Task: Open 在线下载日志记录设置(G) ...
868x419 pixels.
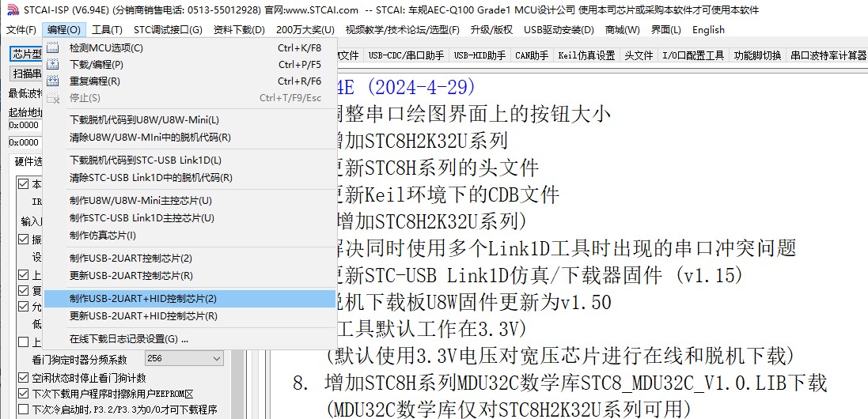Action: click(190, 339)
